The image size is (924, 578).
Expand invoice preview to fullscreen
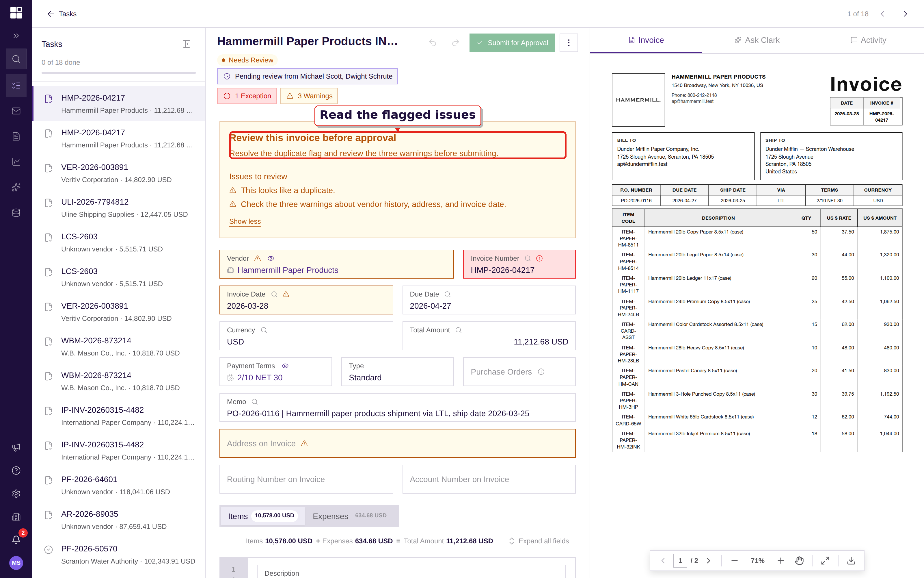click(825, 560)
